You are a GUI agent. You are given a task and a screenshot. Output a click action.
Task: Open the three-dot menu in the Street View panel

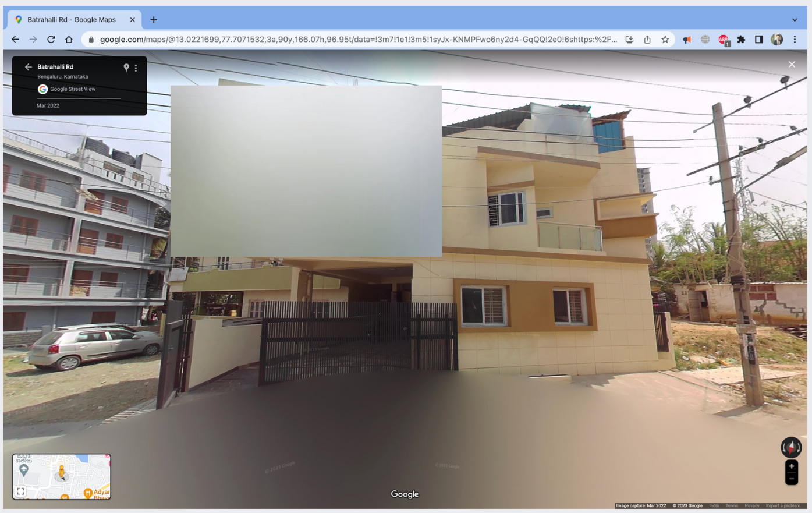coord(136,68)
